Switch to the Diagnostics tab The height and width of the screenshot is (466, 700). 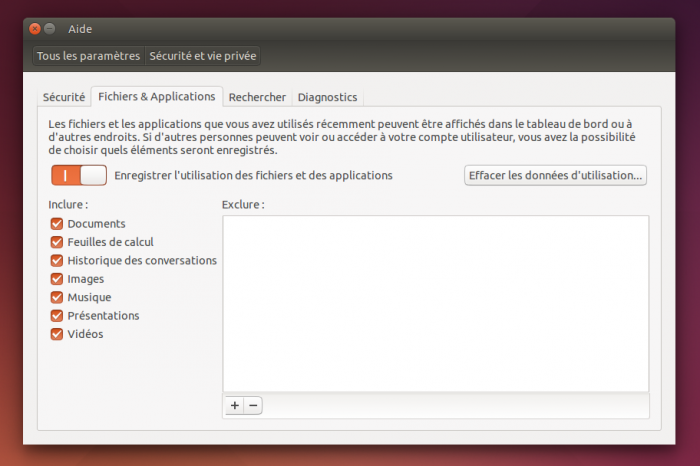tap(327, 98)
